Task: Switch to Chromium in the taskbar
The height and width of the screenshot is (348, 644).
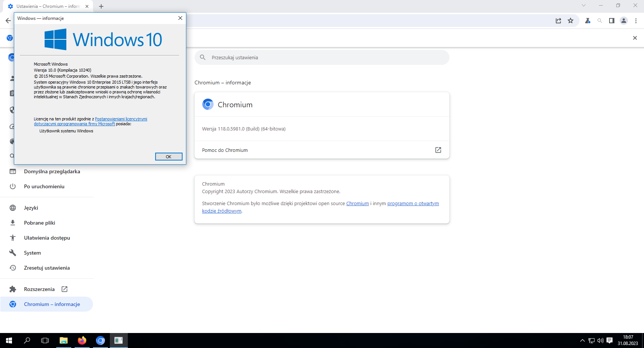Action: [100, 340]
